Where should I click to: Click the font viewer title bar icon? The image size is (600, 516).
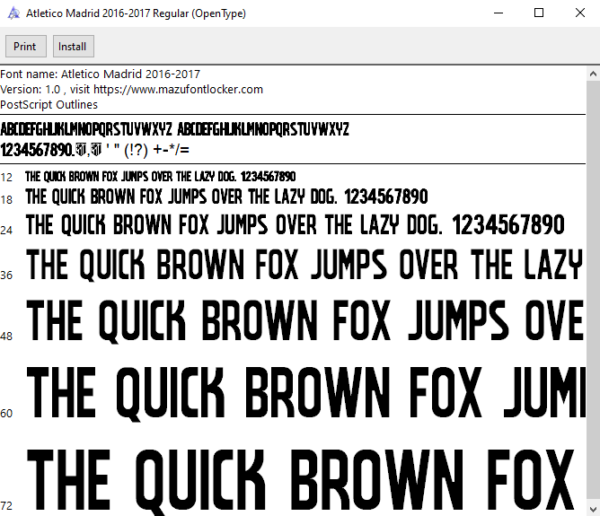[x=13, y=13]
